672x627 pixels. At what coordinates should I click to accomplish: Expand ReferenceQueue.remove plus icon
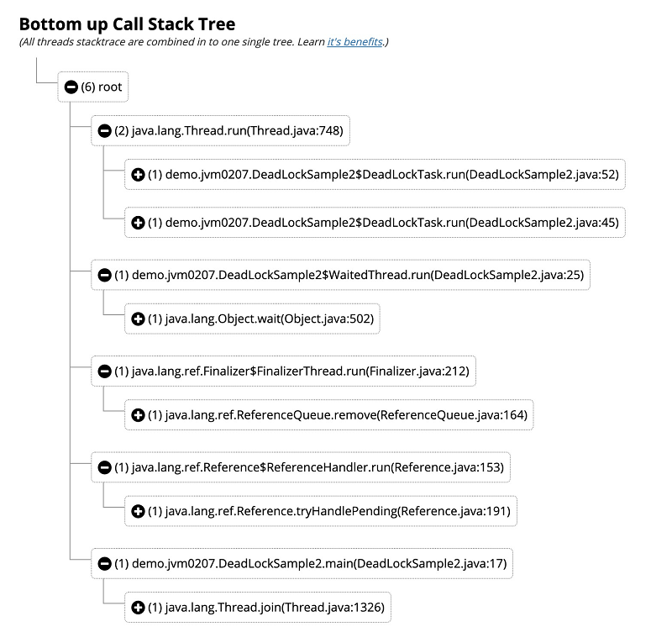tap(139, 414)
